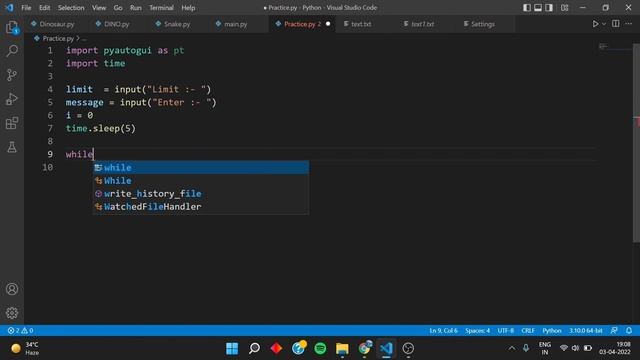The width and height of the screenshot is (640, 360).
Task: Select 'While' class suggestion
Action: click(x=201, y=180)
